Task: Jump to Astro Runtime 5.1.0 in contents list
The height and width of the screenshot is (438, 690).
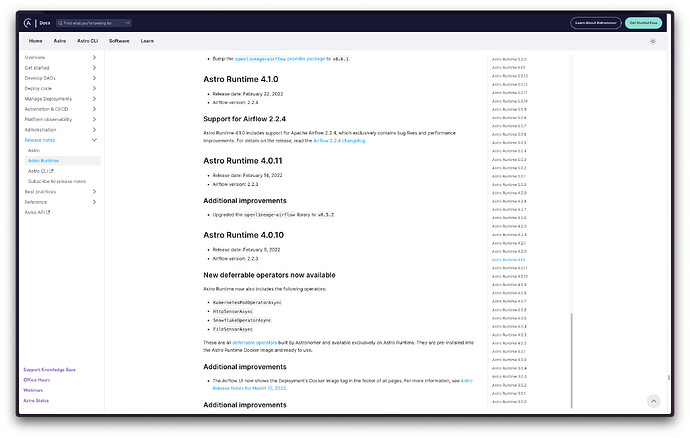Action: (x=509, y=67)
